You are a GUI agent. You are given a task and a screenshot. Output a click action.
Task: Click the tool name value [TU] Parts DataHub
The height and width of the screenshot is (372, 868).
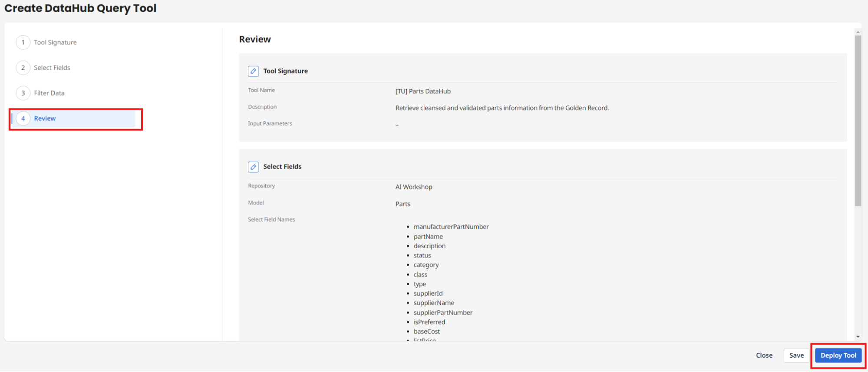point(423,91)
